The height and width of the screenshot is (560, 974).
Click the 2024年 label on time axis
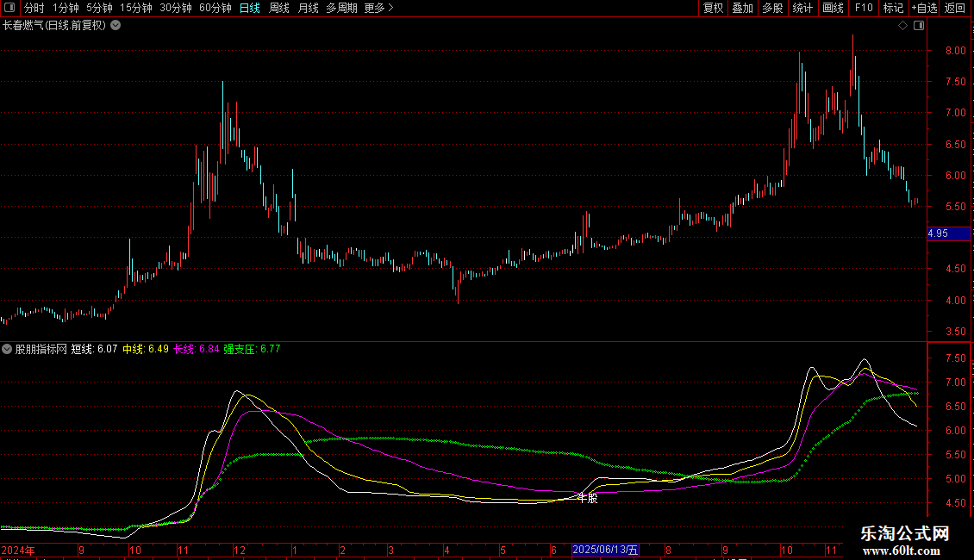click(18, 550)
